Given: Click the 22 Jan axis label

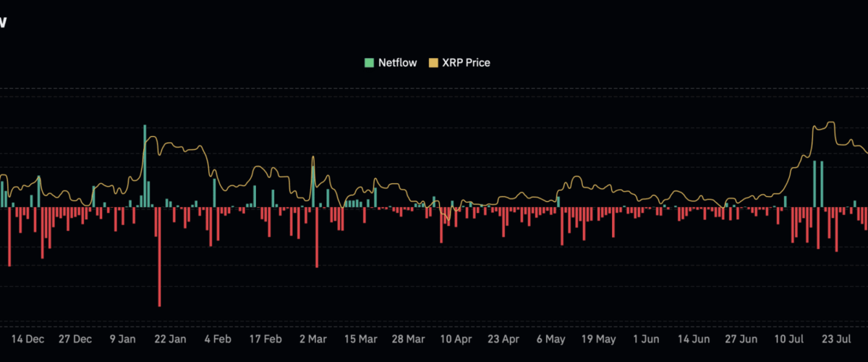Looking at the screenshot, I should (x=171, y=339).
